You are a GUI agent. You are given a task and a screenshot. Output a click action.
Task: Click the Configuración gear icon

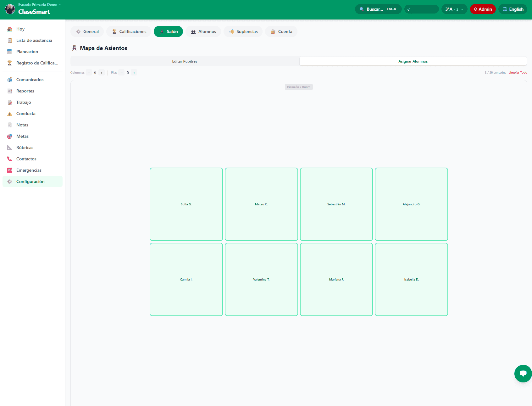pyautogui.click(x=10, y=181)
